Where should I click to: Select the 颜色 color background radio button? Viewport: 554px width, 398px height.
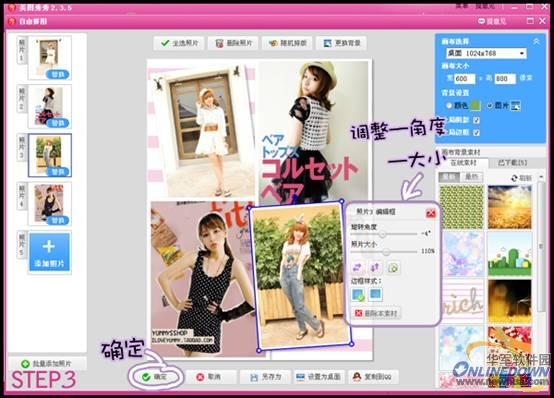pos(449,105)
